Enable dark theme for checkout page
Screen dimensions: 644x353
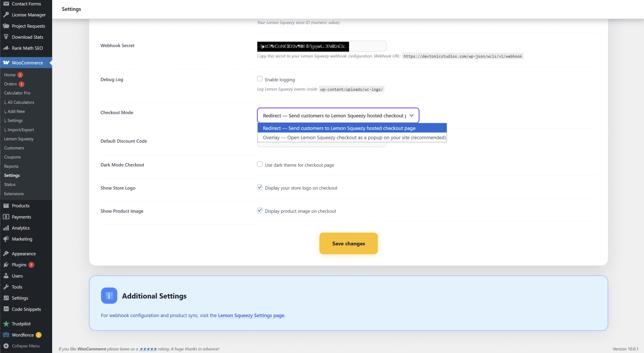click(259, 164)
